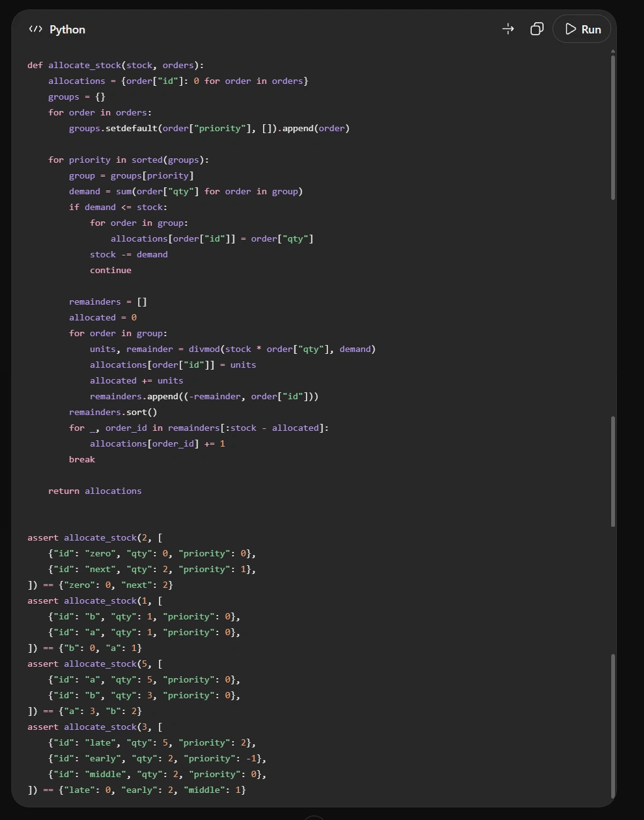Click the Python language label
This screenshot has height=820, width=644.
coord(67,30)
